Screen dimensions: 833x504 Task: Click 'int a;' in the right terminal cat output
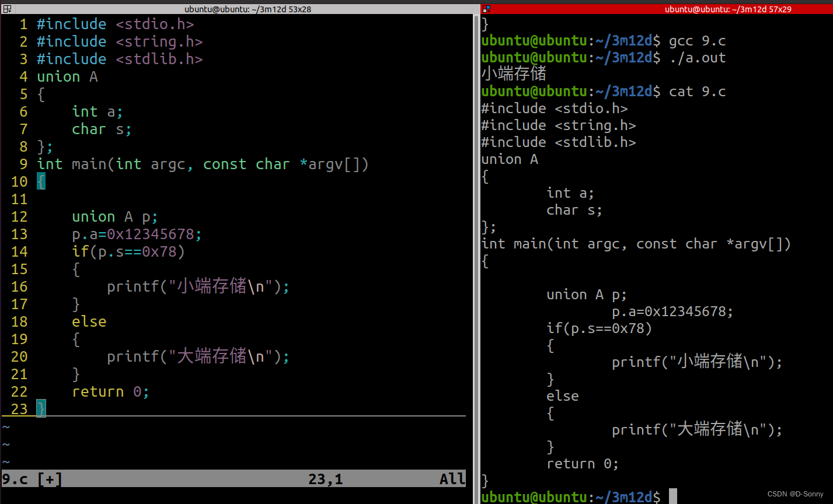click(x=570, y=193)
